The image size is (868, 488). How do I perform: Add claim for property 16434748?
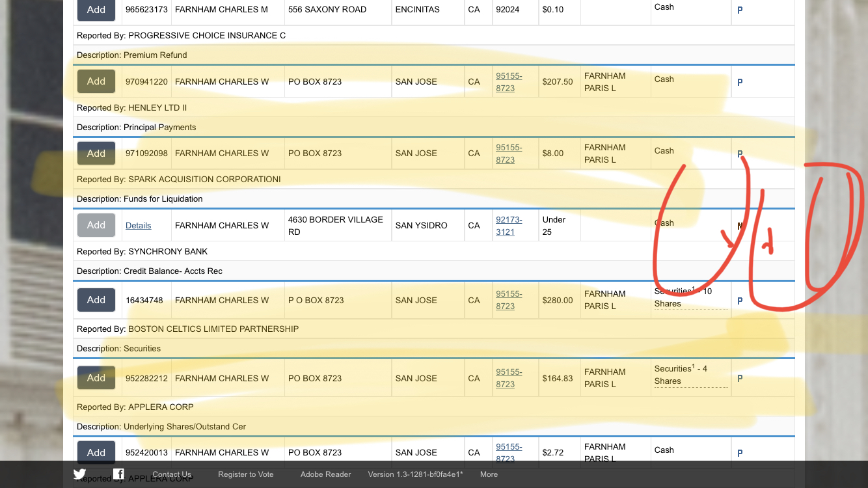click(96, 300)
